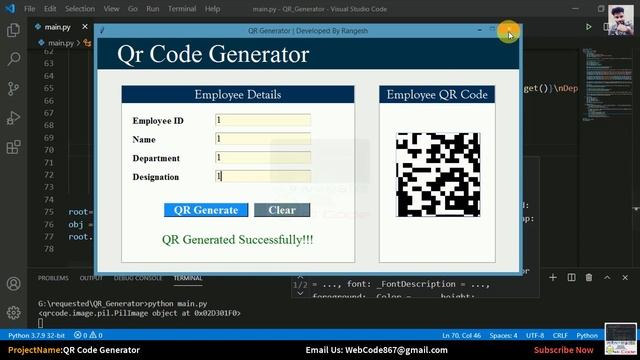Click CRLF line ending status entry
The width and height of the screenshot is (640, 360).
(x=560, y=335)
